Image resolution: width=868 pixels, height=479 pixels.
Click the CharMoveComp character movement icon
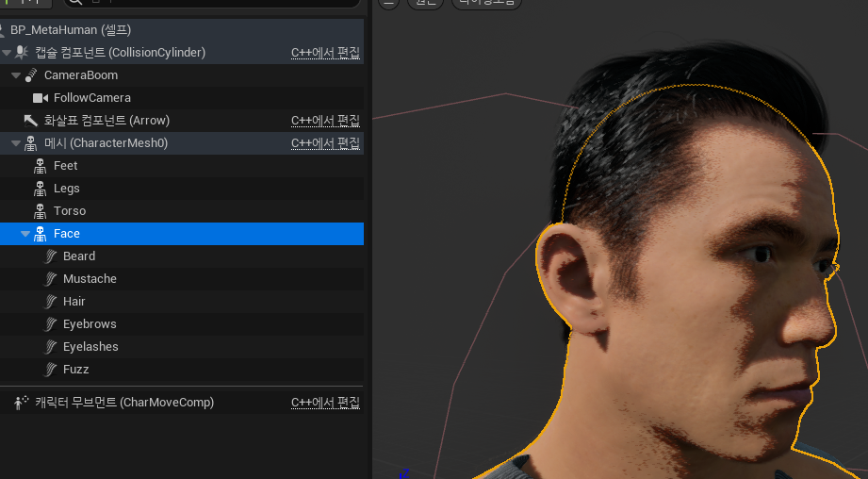click(x=22, y=403)
